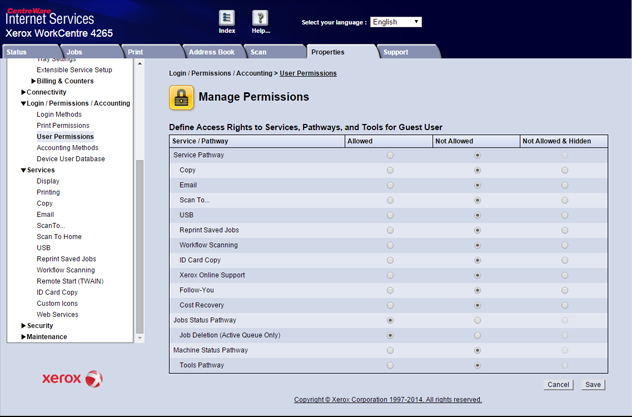Click the Xerox logo in sidebar

coord(72,379)
